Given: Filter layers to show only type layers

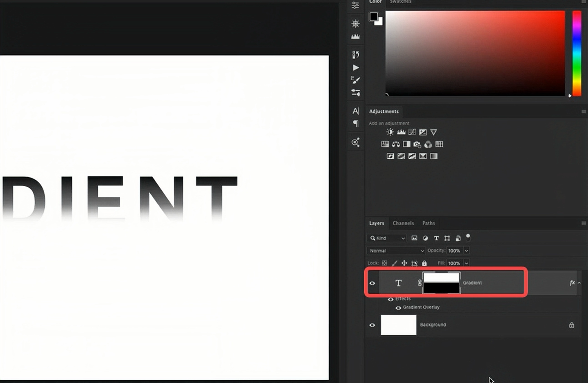Looking at the screenshot, I should 436,238.
